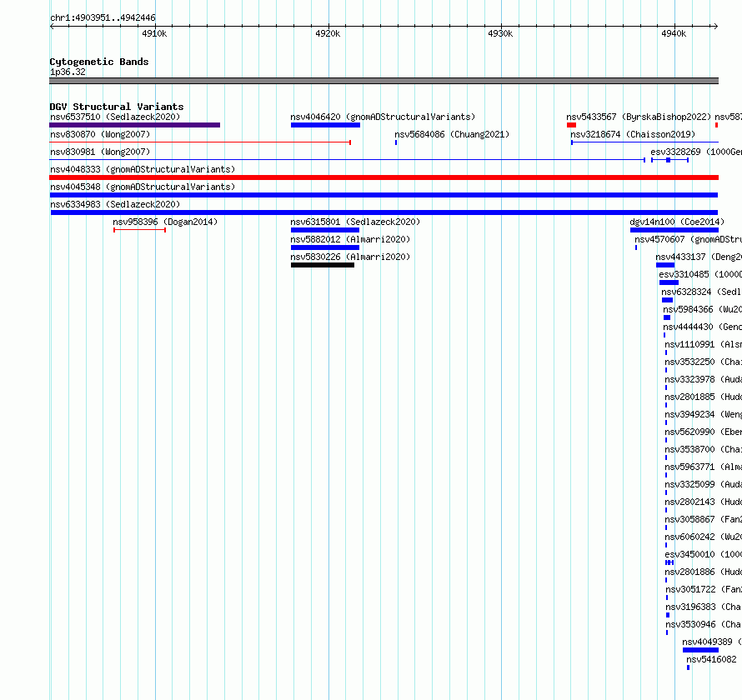
Task: Select the esv3450010 variant label
Action: pyautogui.click(x=703, y=554)
